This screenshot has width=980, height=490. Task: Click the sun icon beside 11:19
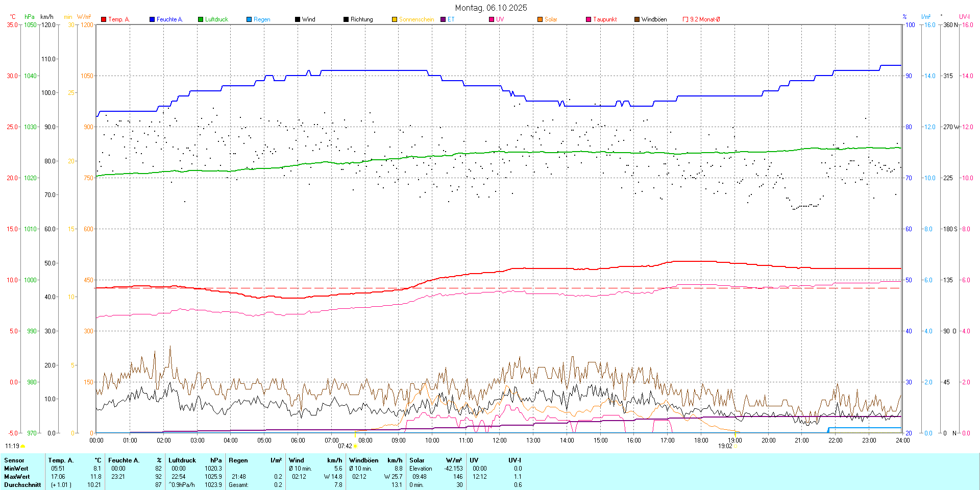click(22, 446)
